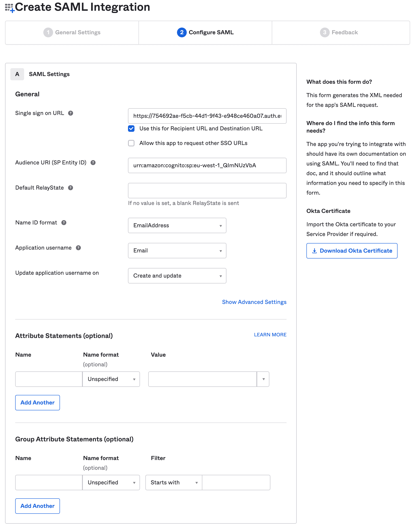The image size is (418, 532).
Task: Click the Application username help icon
Action: (78, 248)
